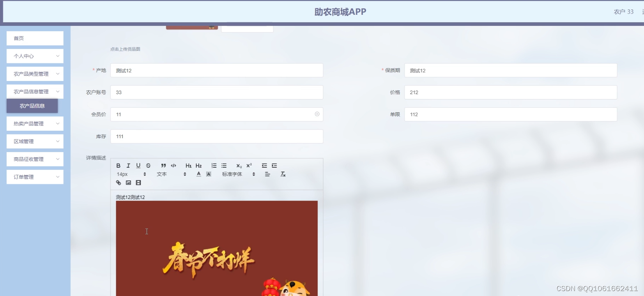Expand the 热卖产品管理 sidebar menu
This screenshot has width=644, height=296.
(x=35, y=123)
